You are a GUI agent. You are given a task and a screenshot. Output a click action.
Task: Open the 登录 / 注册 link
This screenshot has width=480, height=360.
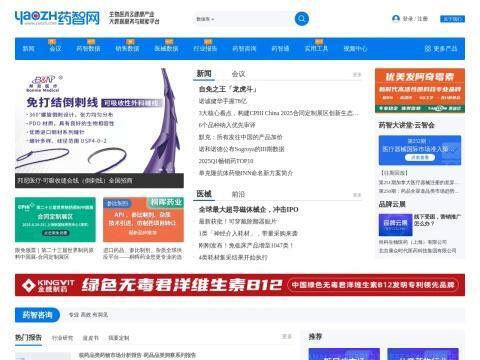(415, 19)
